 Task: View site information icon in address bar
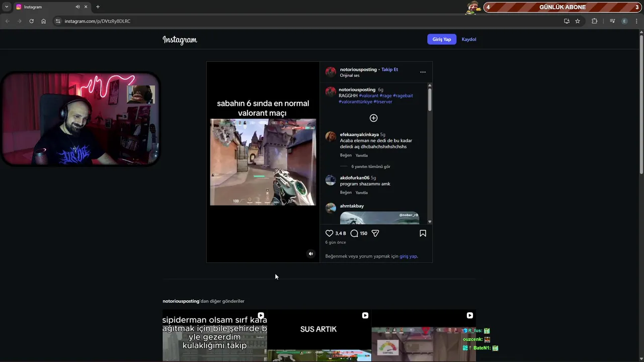(58, 21)
